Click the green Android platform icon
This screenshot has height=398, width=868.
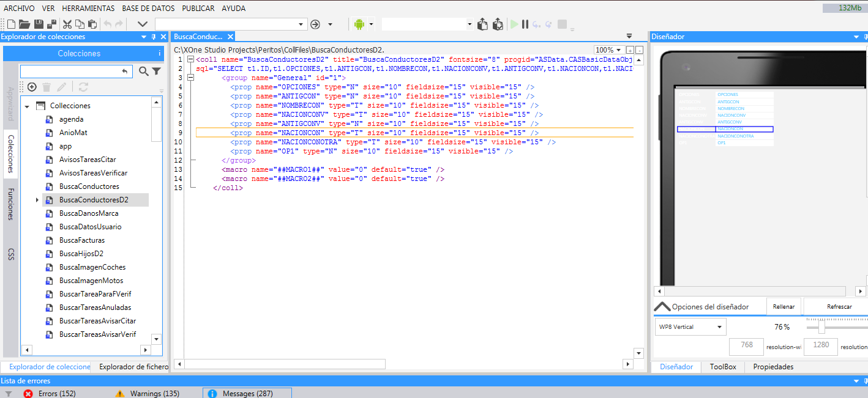(359, 24)
